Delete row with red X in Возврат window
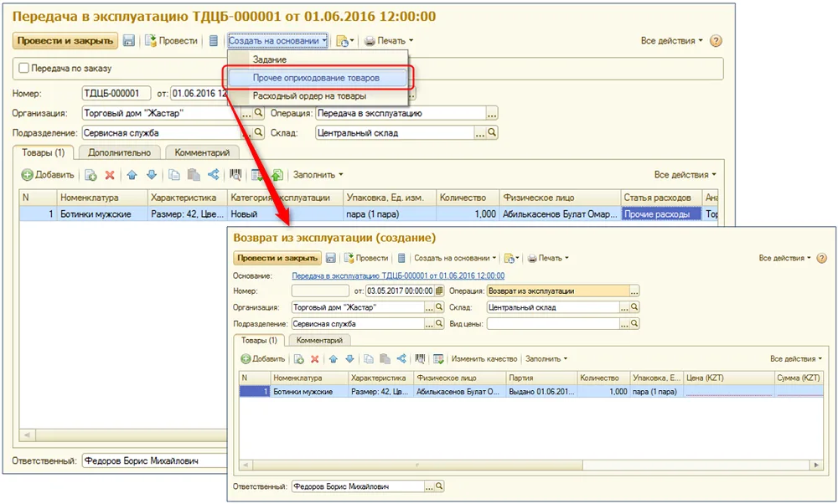Viewport: 838px width, 504px height. click(315, 359)
